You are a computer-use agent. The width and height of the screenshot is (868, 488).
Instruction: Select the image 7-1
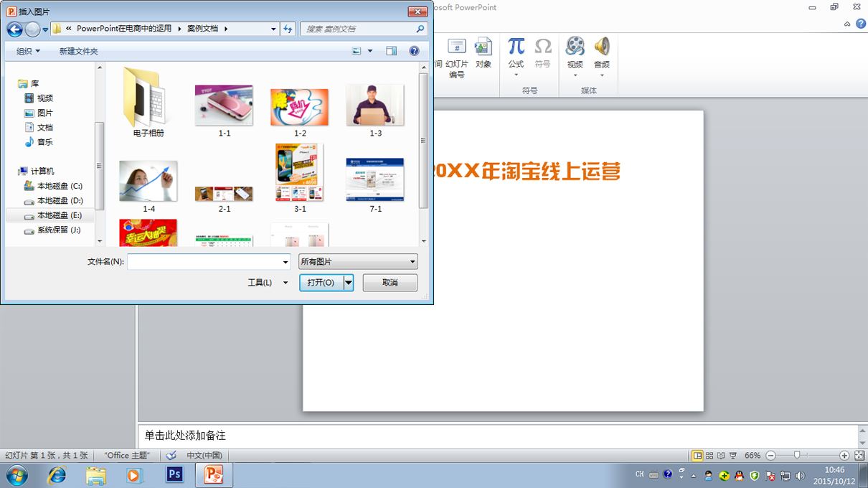point(375,185)
